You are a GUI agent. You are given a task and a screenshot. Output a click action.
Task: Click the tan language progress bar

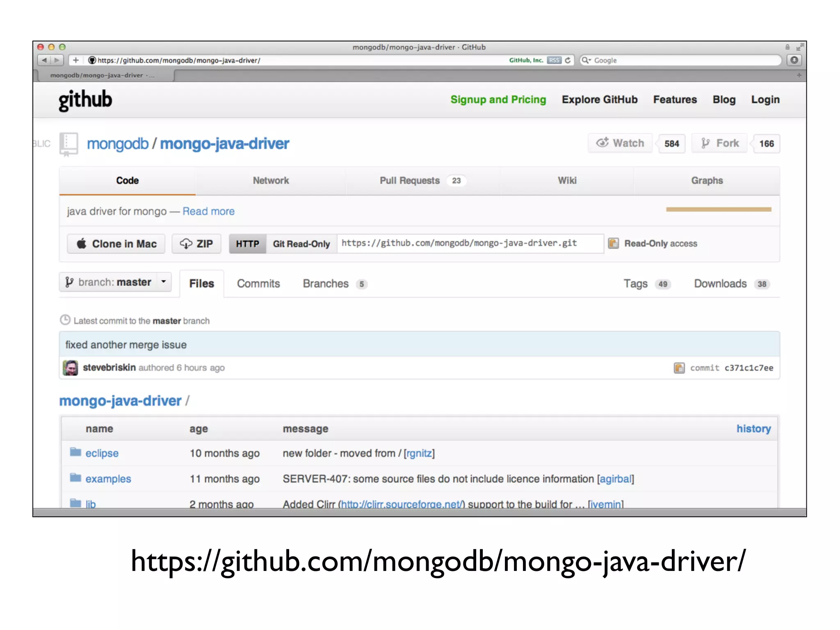(719, 209)
